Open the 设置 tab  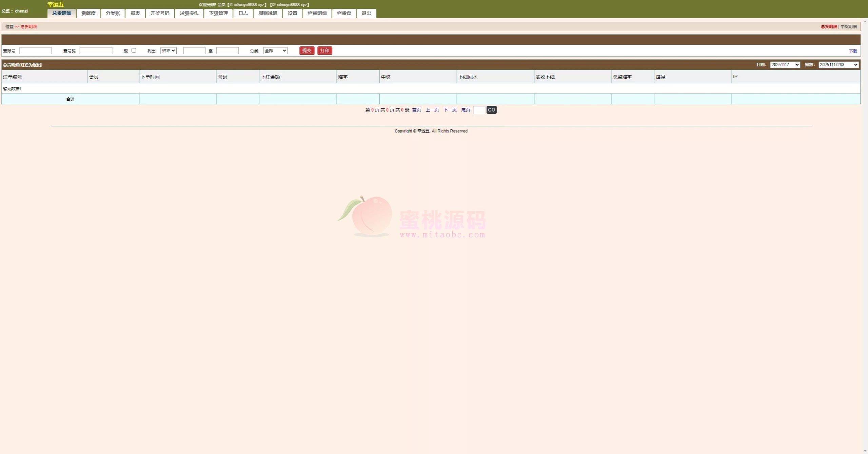coord(292,13)
